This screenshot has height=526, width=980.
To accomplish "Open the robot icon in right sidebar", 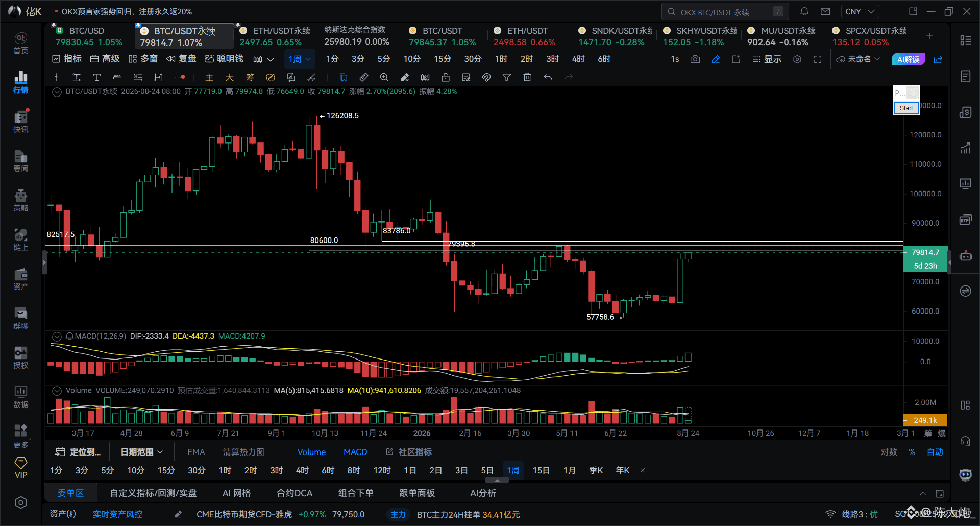I will pos(965,255).
